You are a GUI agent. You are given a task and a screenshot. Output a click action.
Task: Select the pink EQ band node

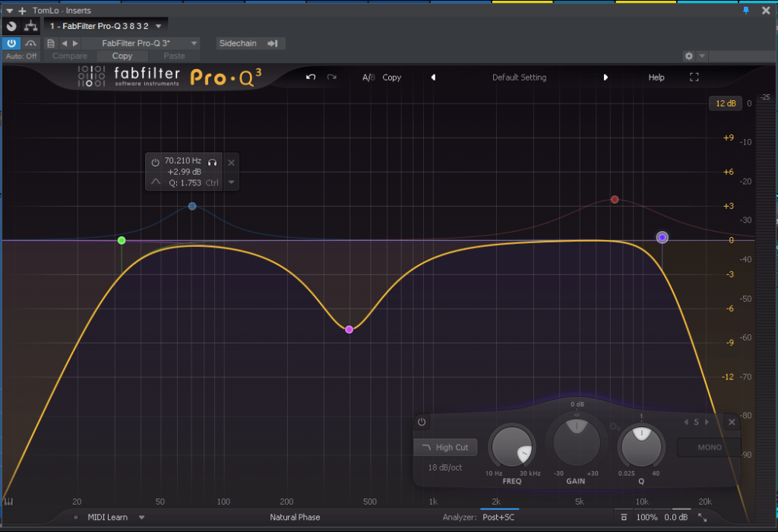[x=349, y=330]
